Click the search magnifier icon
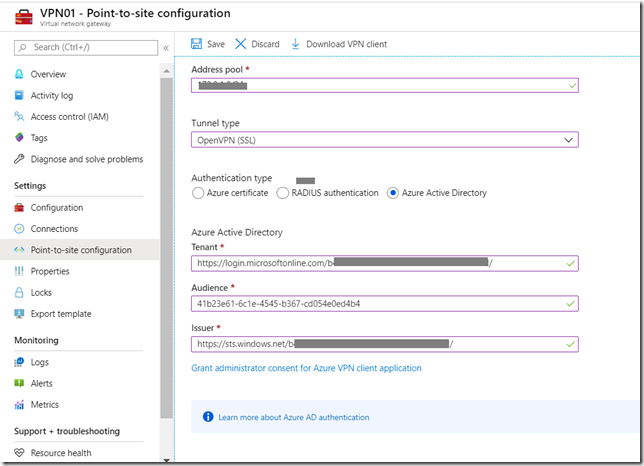Screen dimensions: 644x466 (x=23, y=48)
